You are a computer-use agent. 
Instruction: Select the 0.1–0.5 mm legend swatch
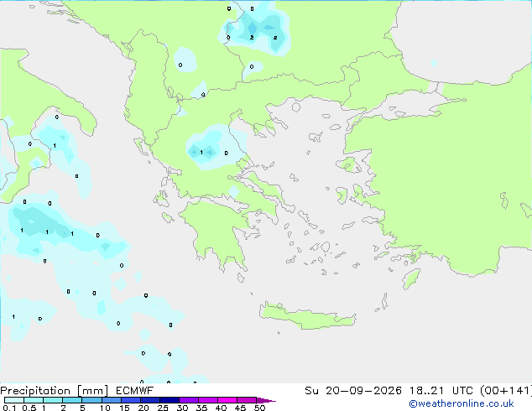pos(14,400)
